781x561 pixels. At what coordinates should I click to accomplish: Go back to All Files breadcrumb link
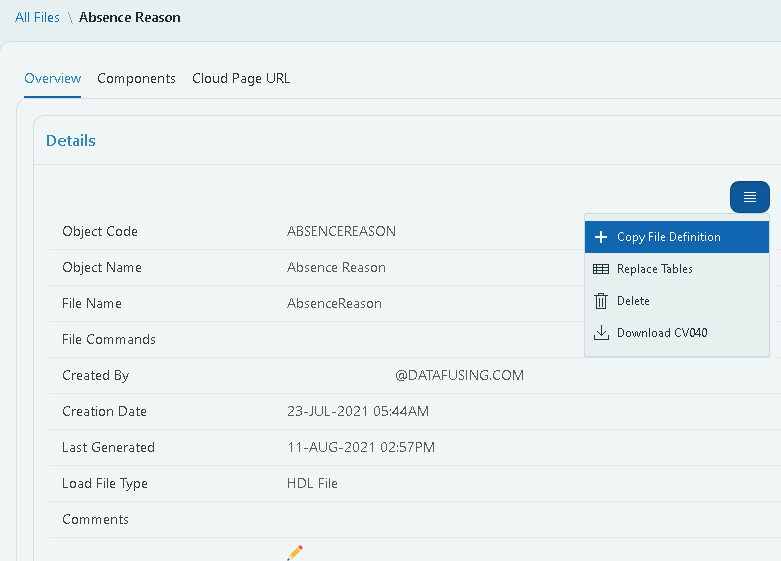coord(37,17)
